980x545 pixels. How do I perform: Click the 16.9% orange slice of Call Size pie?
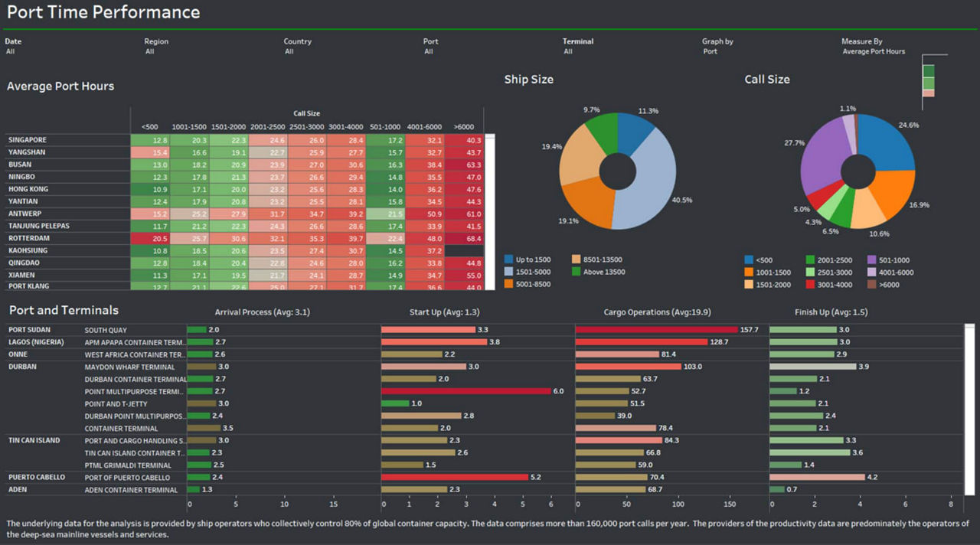coord(892,191)
